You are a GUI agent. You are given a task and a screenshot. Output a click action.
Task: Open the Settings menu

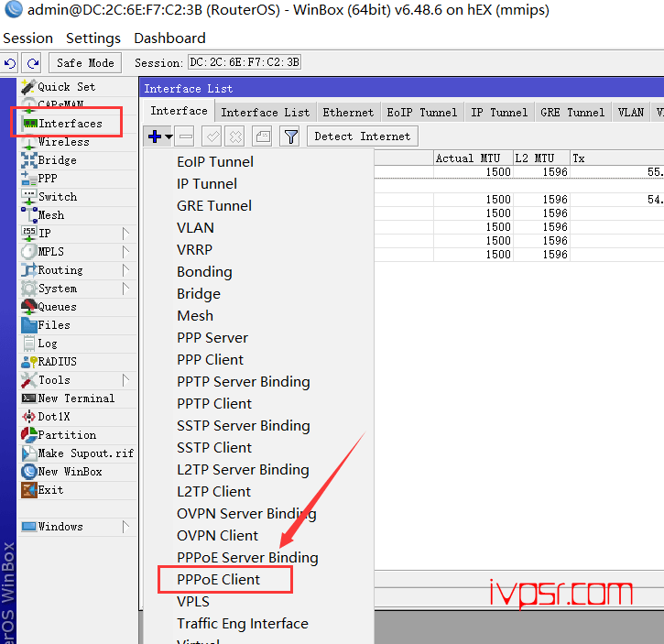coord(93,38)
